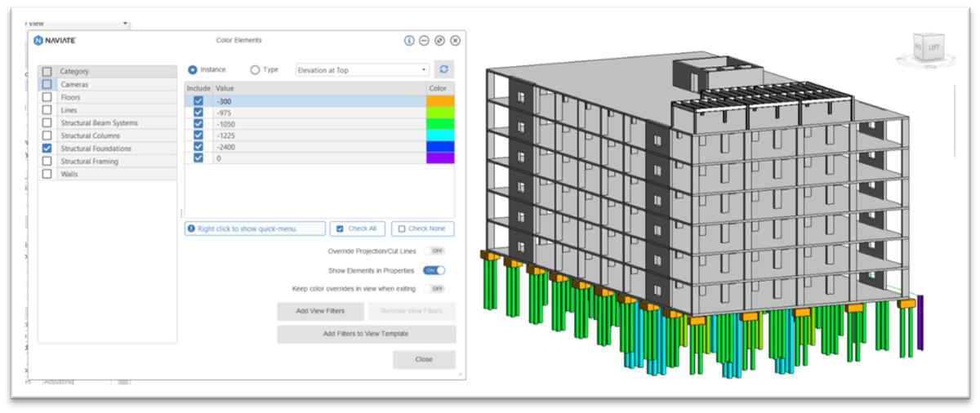Uncheck the Structural Foundations category
This screenshot has height=413, width=980.
[x=47, y=149]
